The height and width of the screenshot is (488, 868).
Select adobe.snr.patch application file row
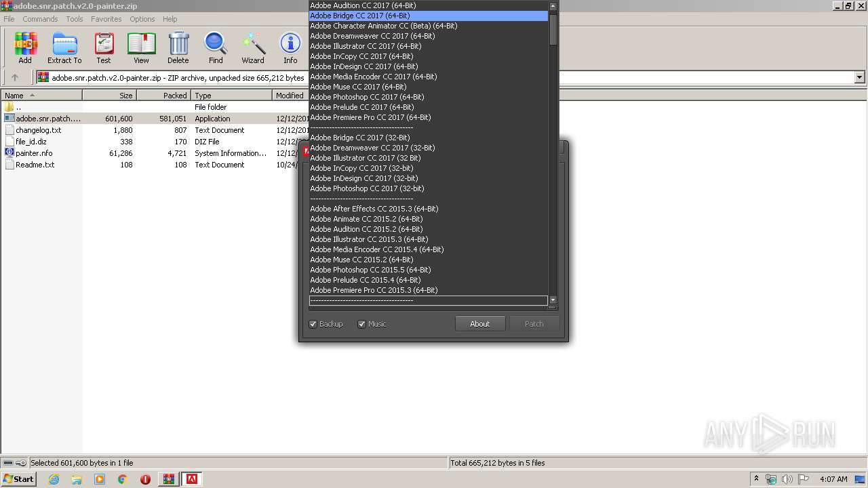click(155, 119)
